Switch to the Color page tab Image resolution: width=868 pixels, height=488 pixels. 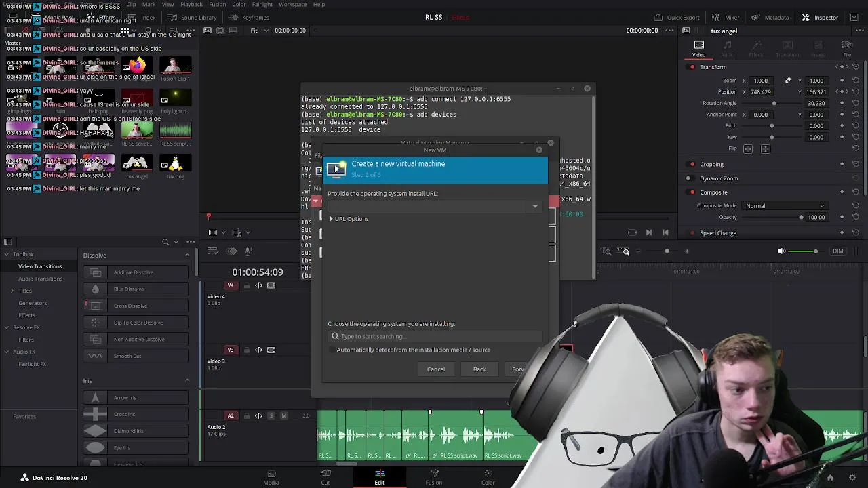pyautogui.click(x=488, y=477)
